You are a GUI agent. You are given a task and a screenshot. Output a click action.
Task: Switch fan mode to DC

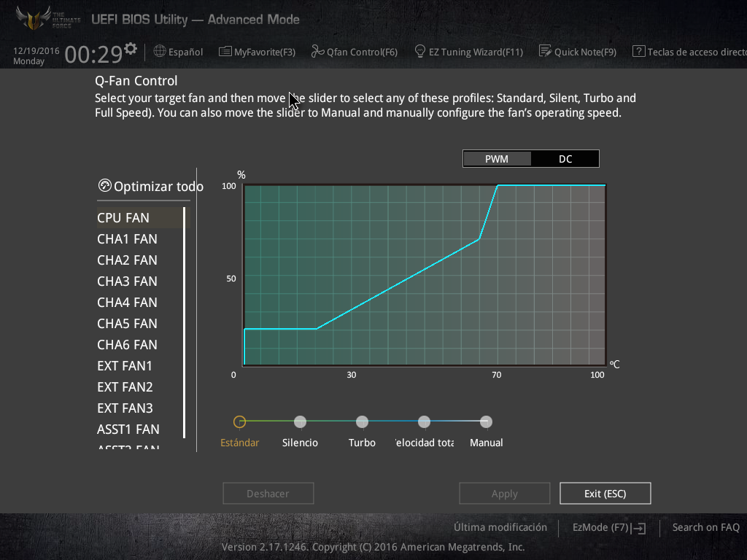(x=565, y=159)
